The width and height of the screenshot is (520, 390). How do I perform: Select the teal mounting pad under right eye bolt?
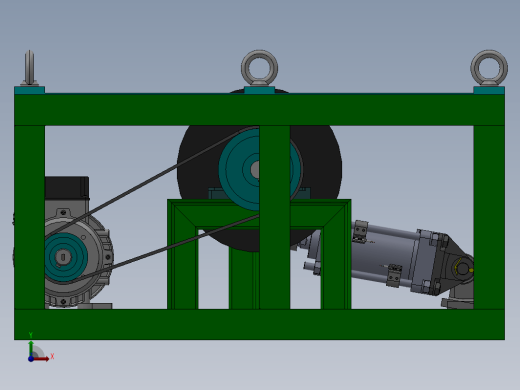pos(489,90)
